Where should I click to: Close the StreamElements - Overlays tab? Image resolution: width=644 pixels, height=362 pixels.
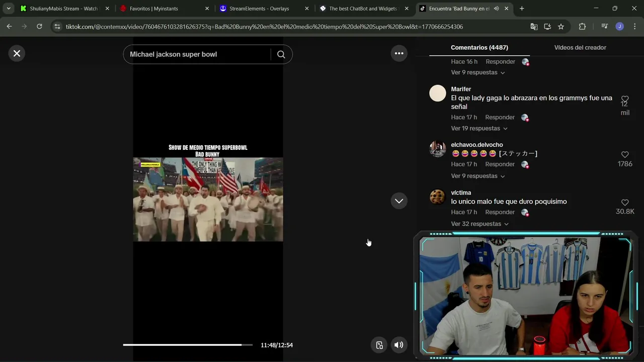pyautogui.click(x=307, y=9)
